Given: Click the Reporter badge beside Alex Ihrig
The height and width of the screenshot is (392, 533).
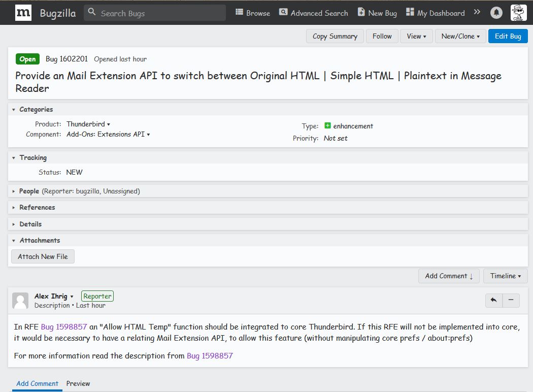Looking at the screenshot, I should tap(97, 296).
